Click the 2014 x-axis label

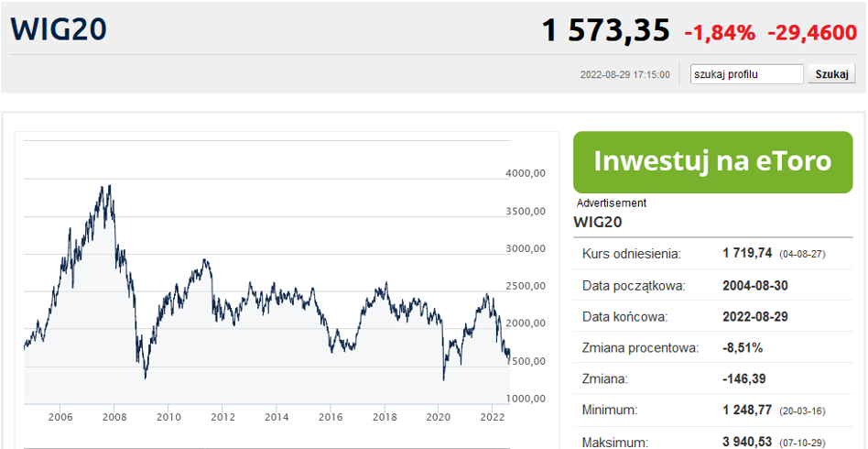point(277,417)
